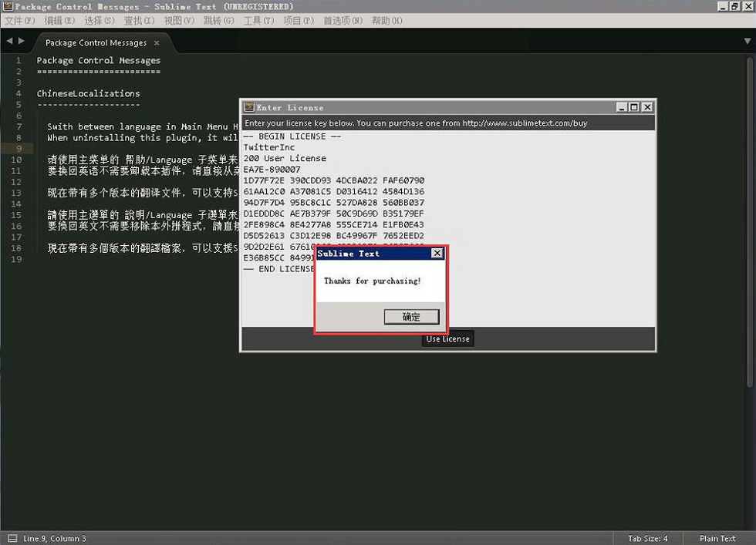Click the key row starting D5D52613
This screenshot has height=545, width=756.
[333, 236]
